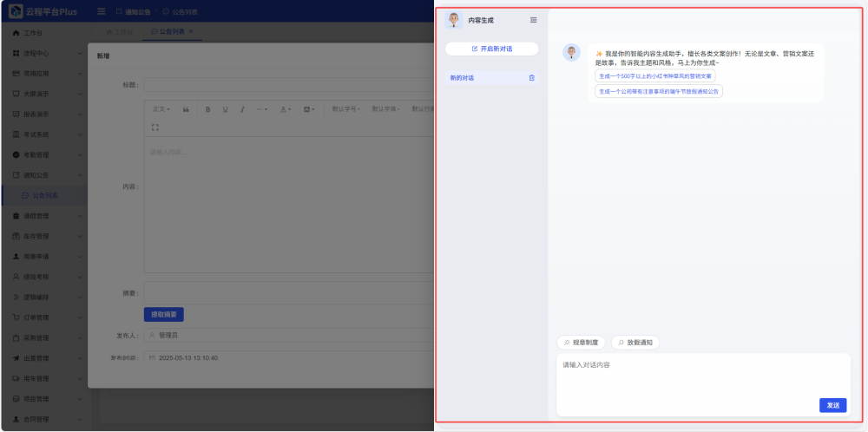This screenshot has width=868, height=432.
Task: Open the font color dropdown
Action: (x=285, y=109)
